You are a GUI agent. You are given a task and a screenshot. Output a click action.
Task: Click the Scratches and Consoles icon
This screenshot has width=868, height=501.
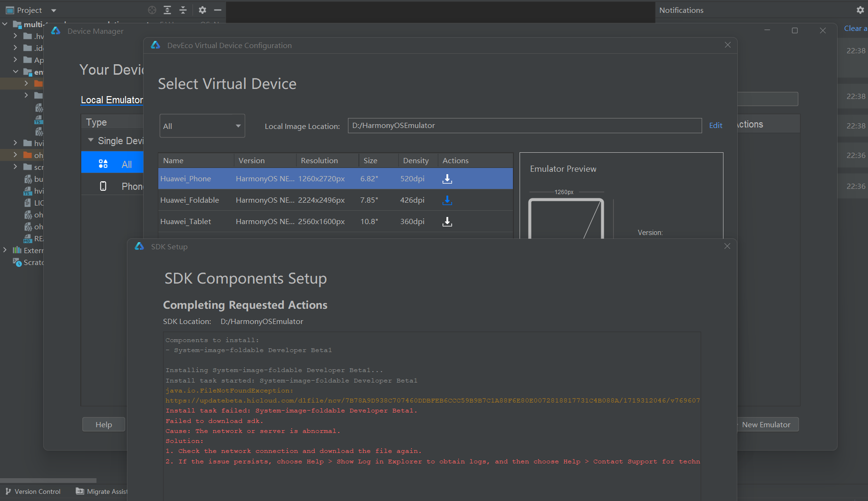[x=17, y=262]
